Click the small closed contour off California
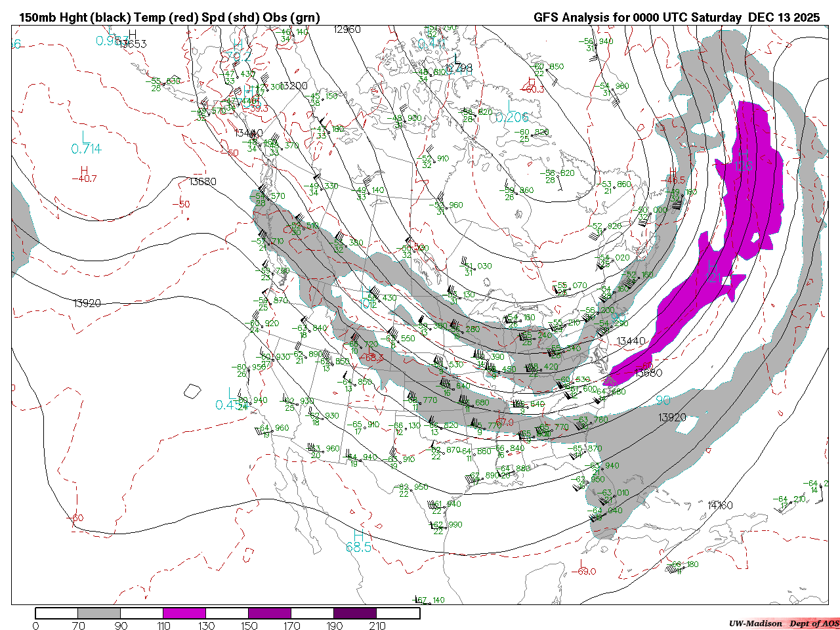 click(192, 391)
